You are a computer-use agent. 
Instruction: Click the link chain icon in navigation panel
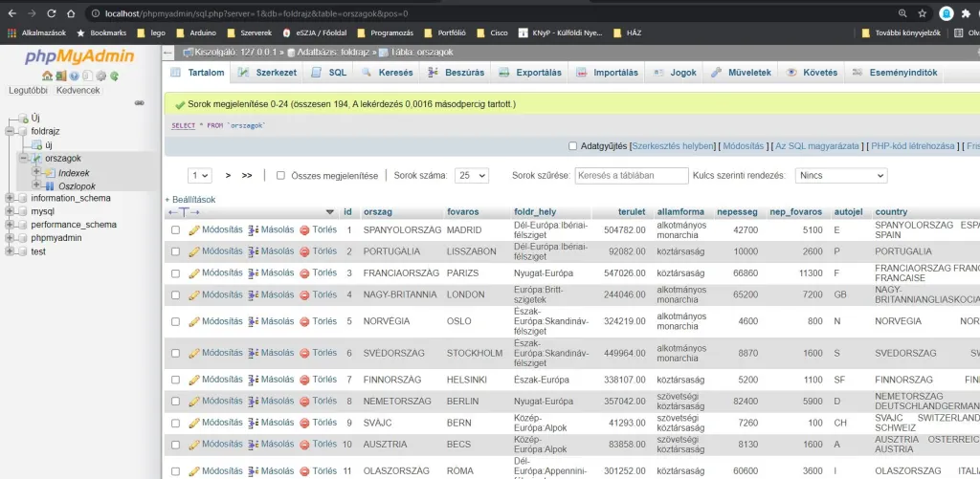(x=139, y=102)
